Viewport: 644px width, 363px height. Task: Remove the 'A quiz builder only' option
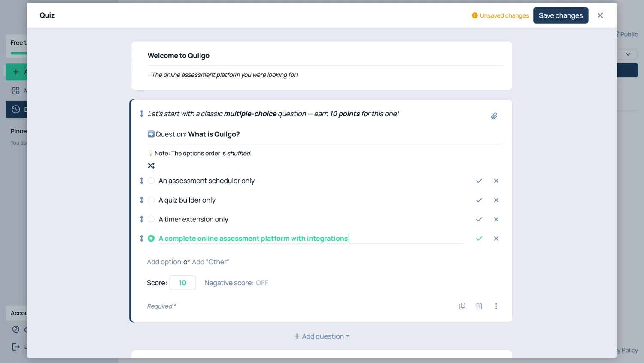[x=496, y=200]
